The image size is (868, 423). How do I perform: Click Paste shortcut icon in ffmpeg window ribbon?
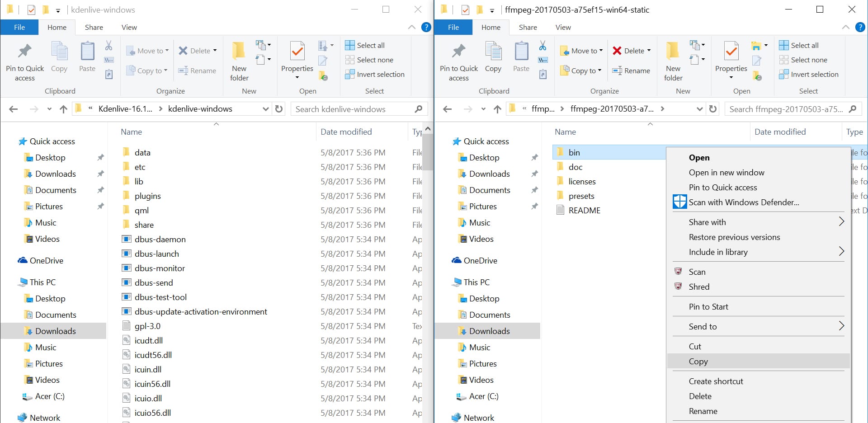point(543,74)
